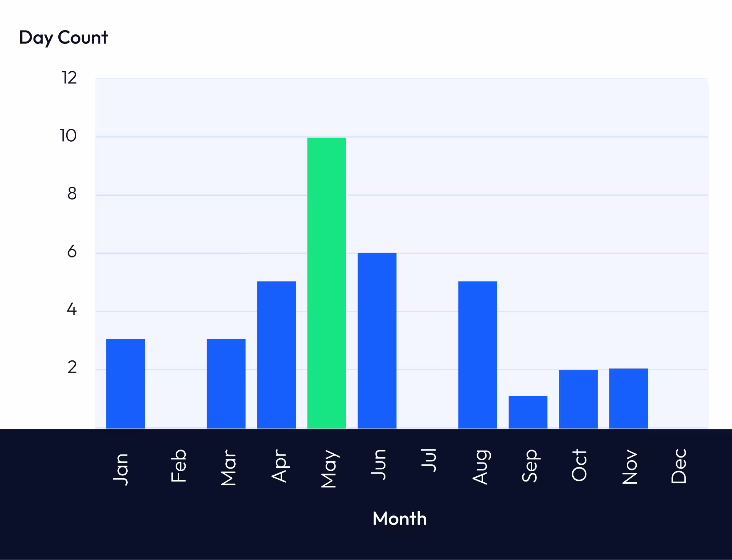The image size is (732, 560).
Task: Click the value 12 on y-axis
Action: 69,77
